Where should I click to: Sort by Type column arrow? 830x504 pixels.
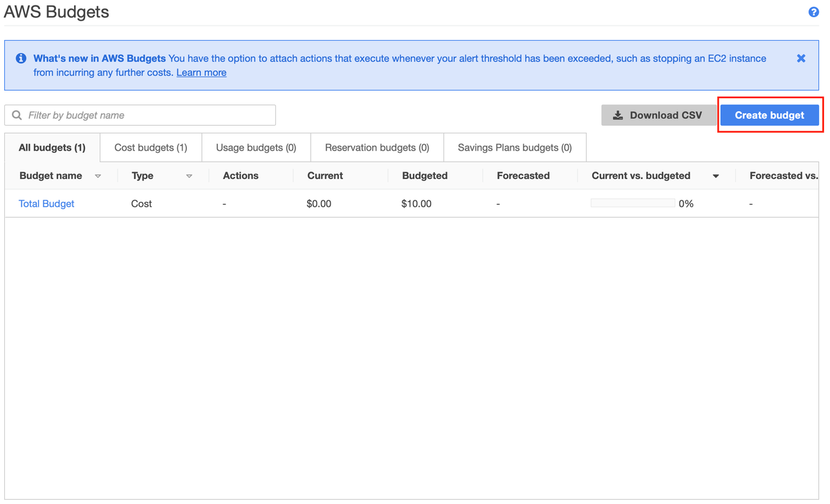[x=189, y=176]
